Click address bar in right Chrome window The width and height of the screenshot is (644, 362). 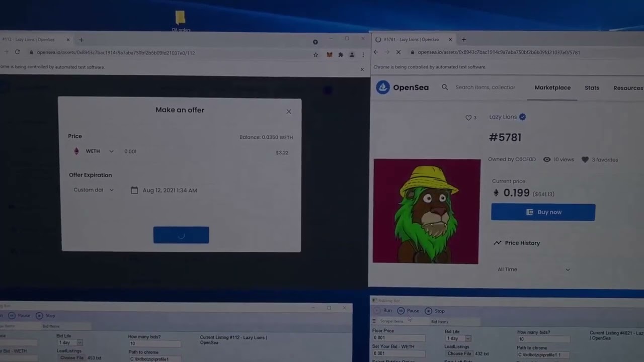coord(523,52)
